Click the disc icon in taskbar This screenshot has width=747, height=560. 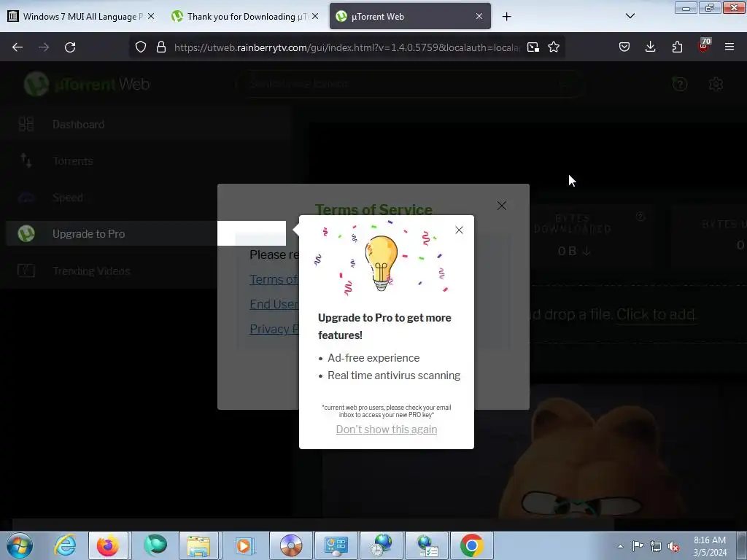(290, 545)
